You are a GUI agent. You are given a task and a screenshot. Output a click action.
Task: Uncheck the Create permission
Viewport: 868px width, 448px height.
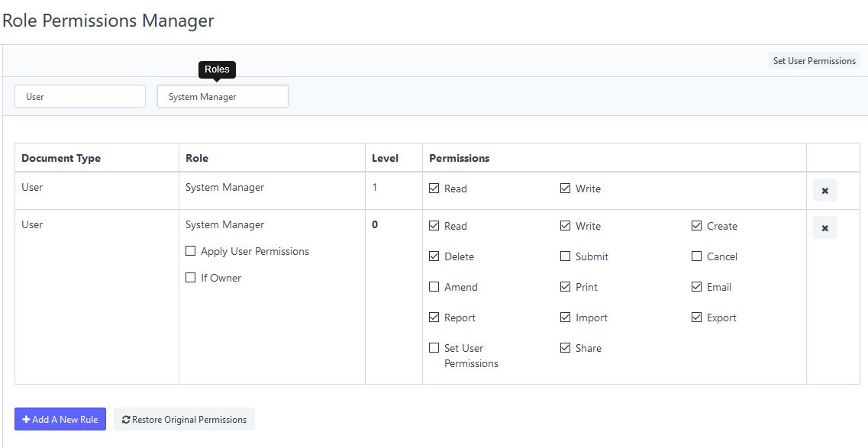click(697, 226)
